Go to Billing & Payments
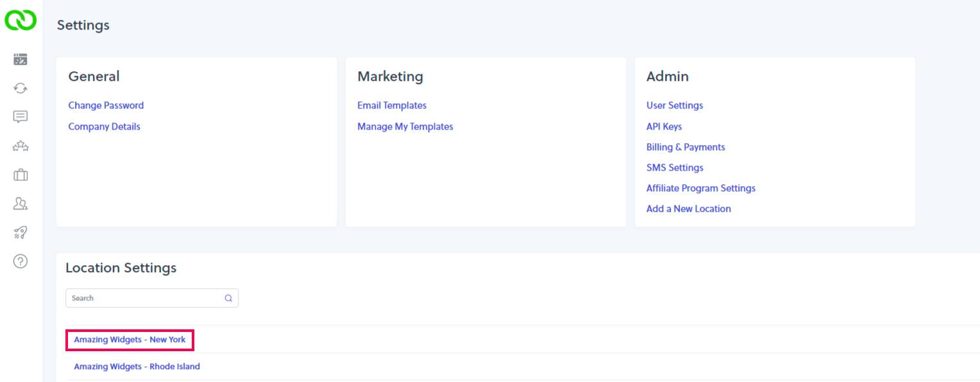Image resolution: width=980 pixels, height=382 pixels. point(686,147)
